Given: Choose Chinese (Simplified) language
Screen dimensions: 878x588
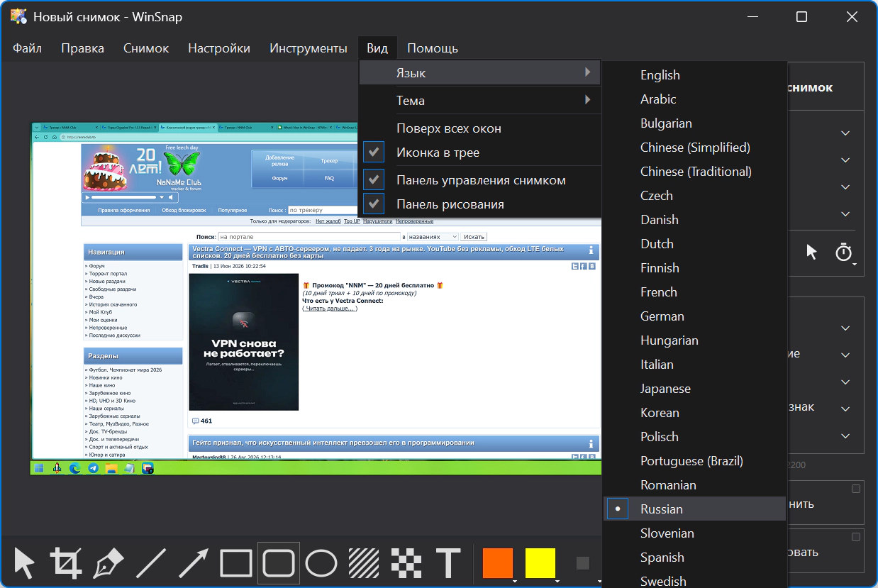Looking at the screenshot, I should (694, 148).
